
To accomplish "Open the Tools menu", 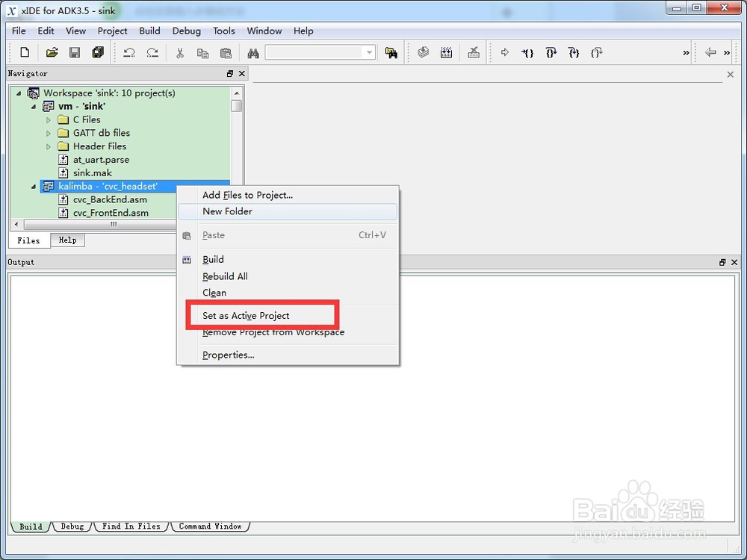I will click(224, 31).
